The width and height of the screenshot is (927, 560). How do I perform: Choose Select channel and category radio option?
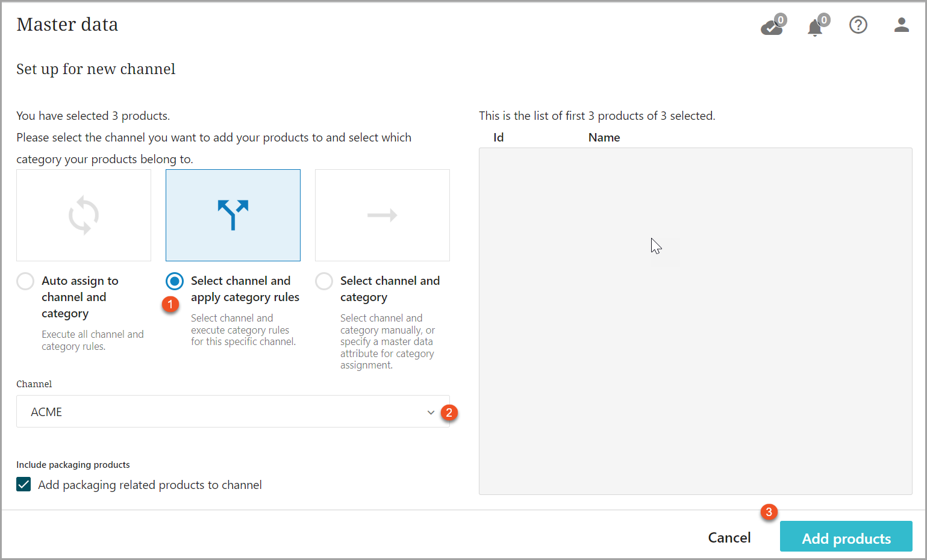(324, 281)
